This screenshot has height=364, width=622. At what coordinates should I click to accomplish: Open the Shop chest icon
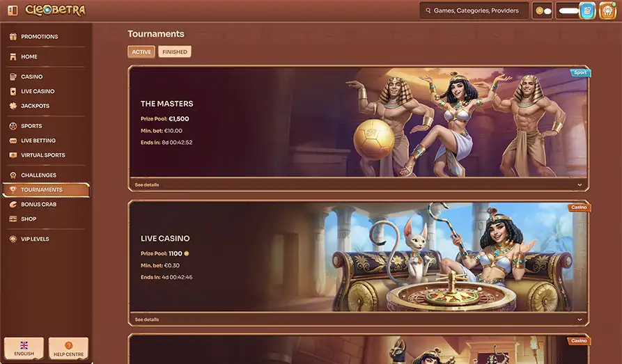click(13, 219)
